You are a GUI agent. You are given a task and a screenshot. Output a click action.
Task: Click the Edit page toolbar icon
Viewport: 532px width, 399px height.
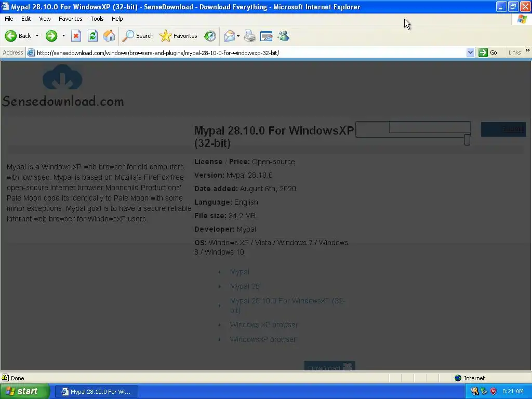[267, 36]
